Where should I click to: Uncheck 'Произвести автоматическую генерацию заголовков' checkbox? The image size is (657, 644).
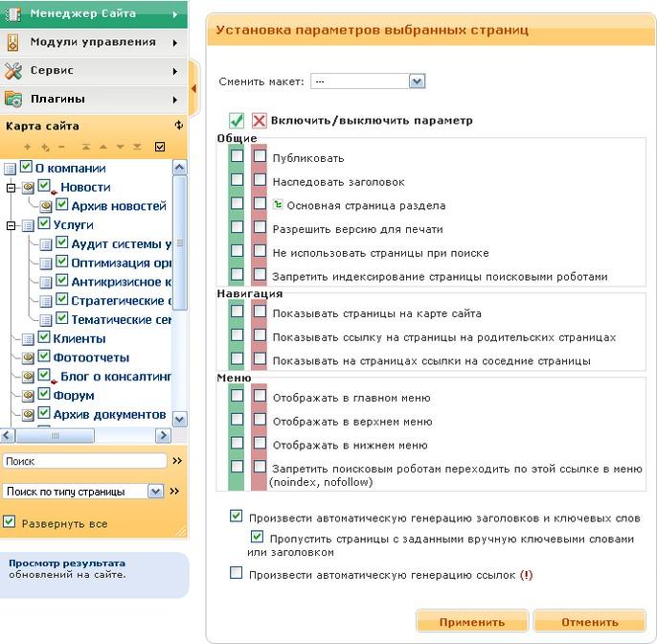click(237, 517)
